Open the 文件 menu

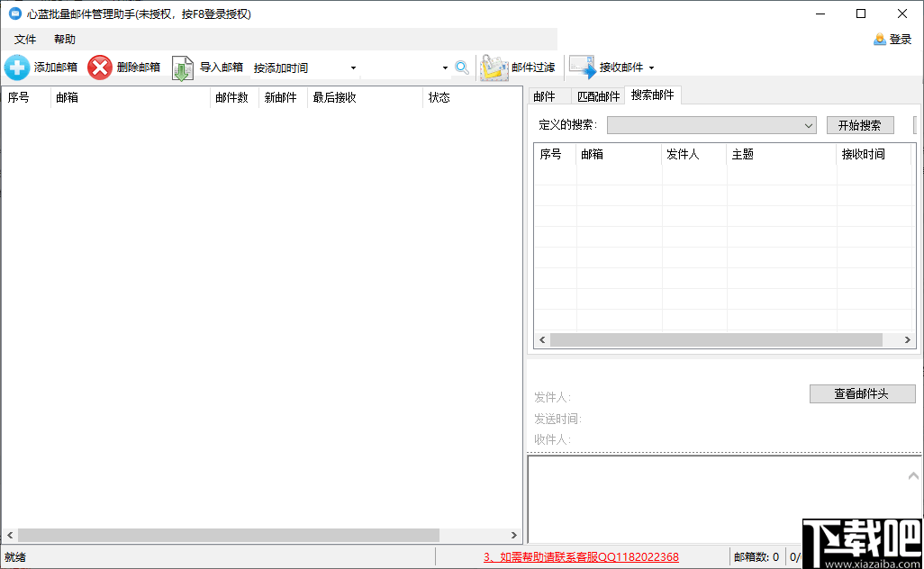[25, 39]
